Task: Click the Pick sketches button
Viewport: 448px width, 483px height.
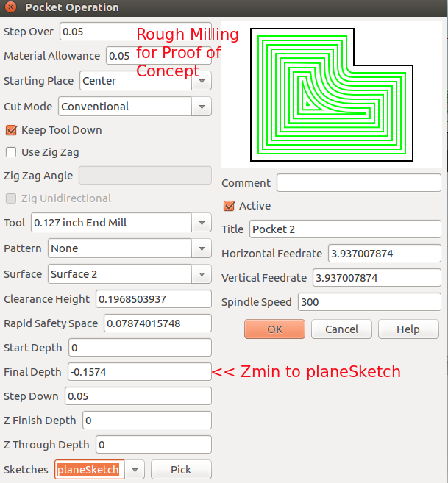Action: pos(181,470)
